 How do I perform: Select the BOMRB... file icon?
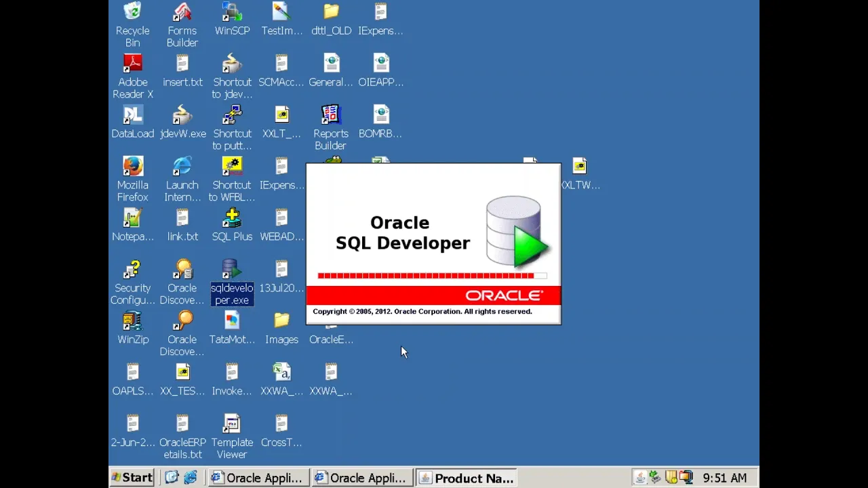(x=380, y=122)
